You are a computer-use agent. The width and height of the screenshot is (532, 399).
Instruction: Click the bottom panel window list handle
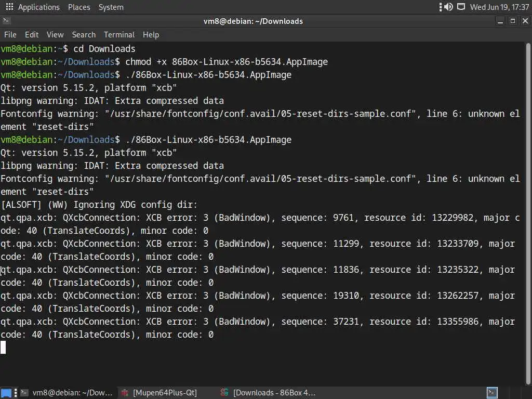coord(16,393)
